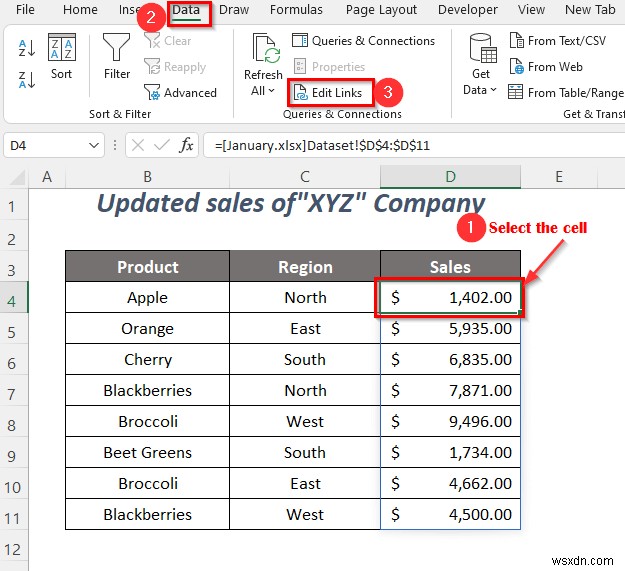Open the File tab

[x=25, y=10]
